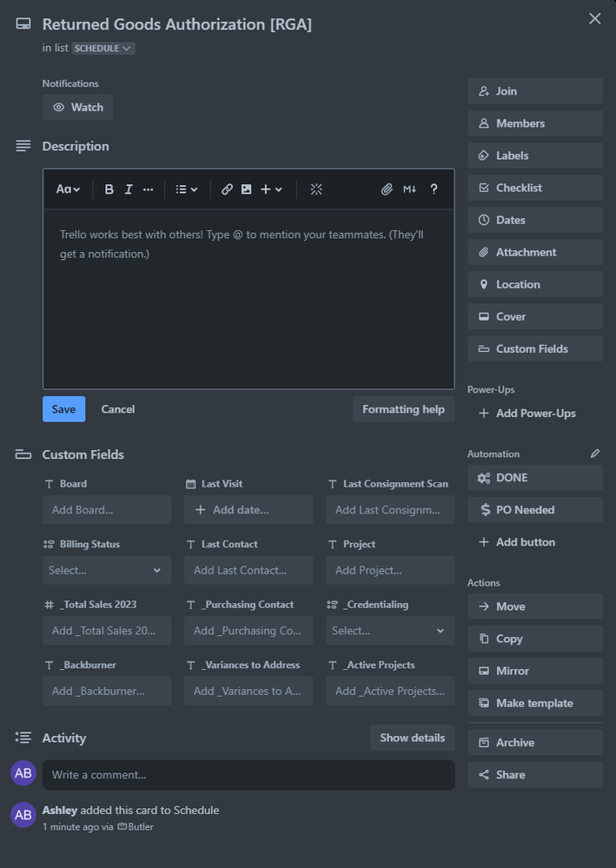Click Add button under Automation
Image resolution: width=616 pixels, height=868 pixels.
point(535,542)
